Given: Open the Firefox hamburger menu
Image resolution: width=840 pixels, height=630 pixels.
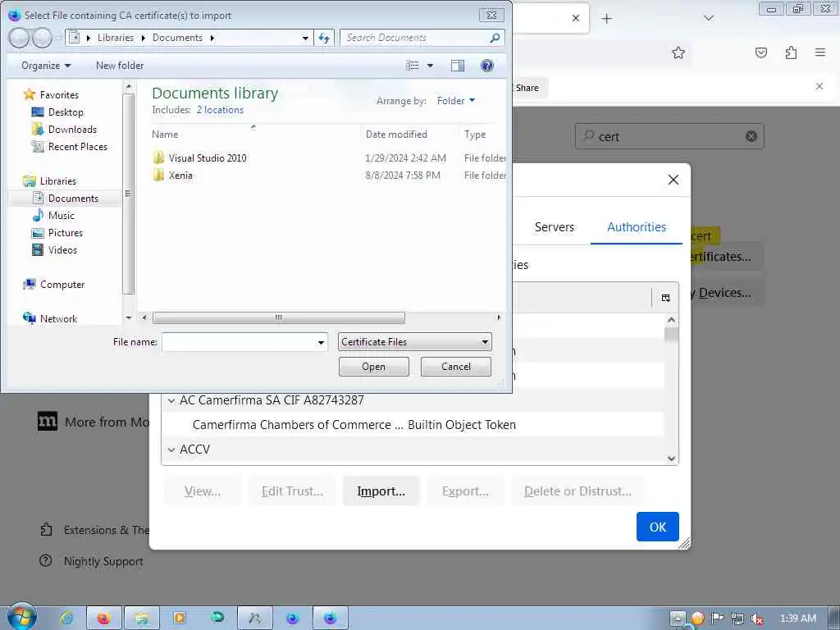Looking at the screenshot, I should (820, 52).
